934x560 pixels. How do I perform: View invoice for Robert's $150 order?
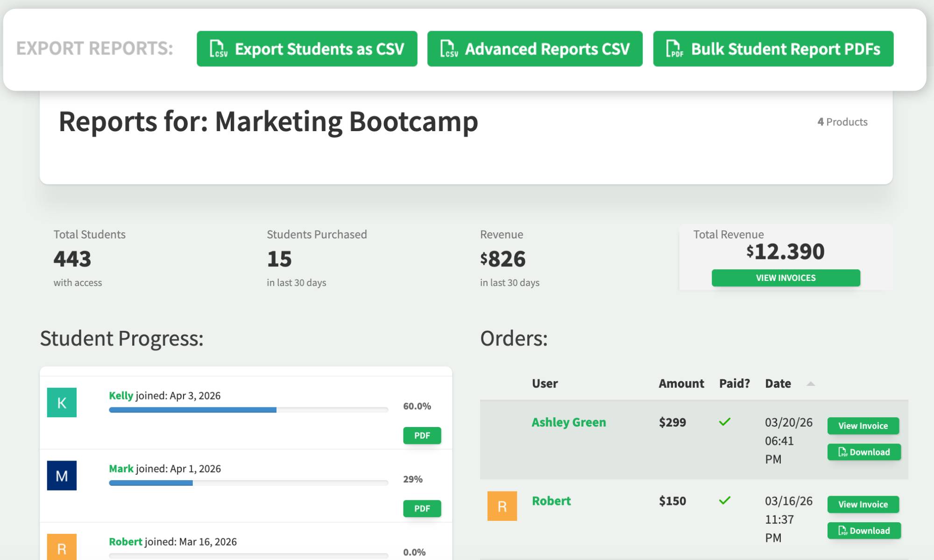tap(863, 504)
